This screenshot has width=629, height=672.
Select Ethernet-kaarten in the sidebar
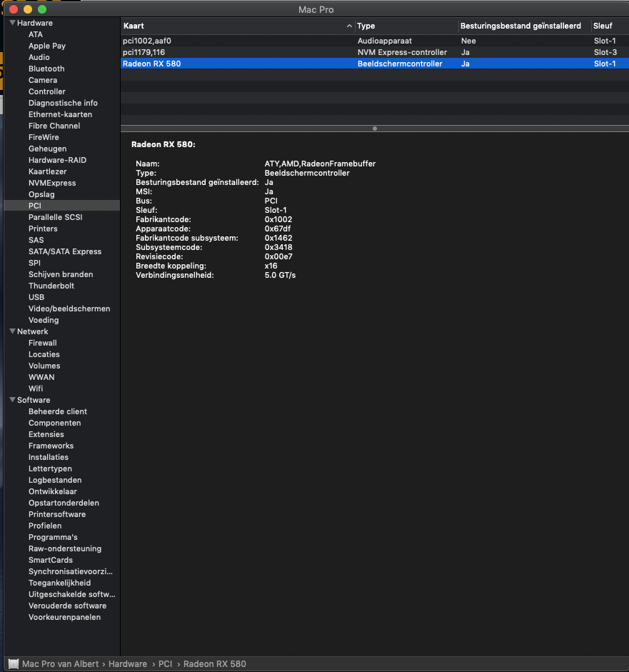[x=61, y=114]
